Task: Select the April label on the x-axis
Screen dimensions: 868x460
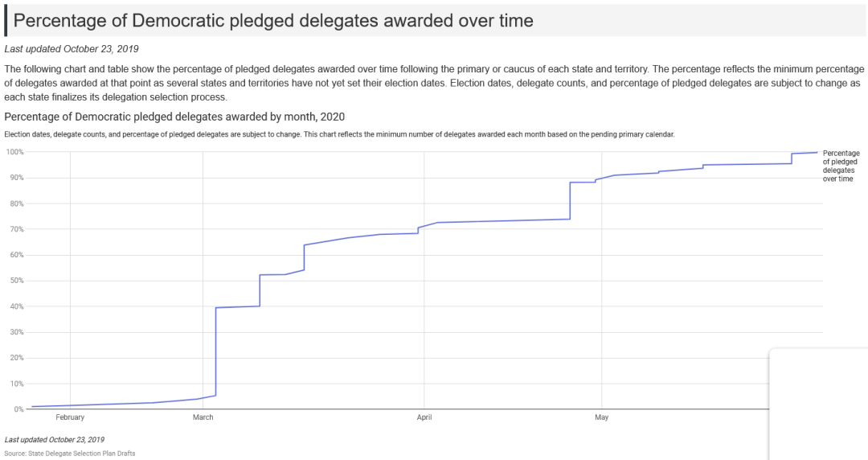Action: click(x=424, y=417)
